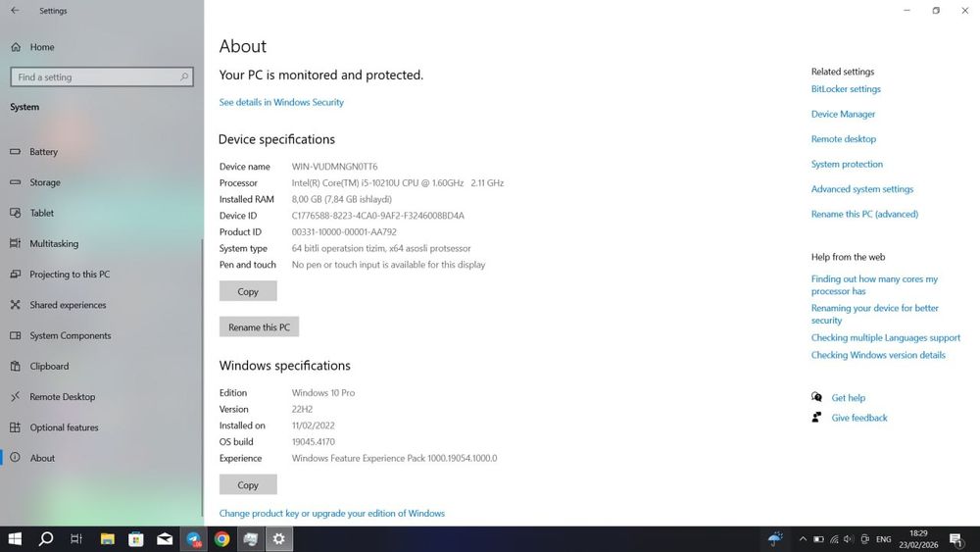
Task: Open Microsoft Store from the taskbar
Action: (x=135, y=539)
